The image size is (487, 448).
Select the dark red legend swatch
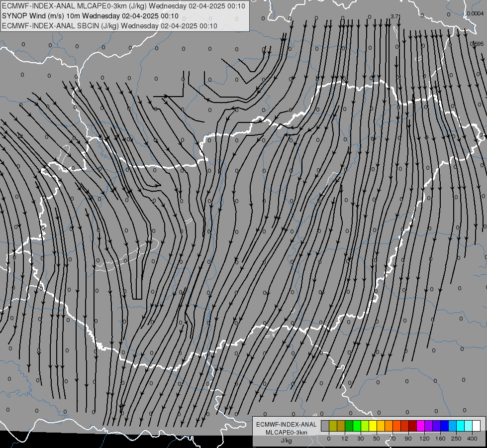pyautogui.click(x=413, y=426)
